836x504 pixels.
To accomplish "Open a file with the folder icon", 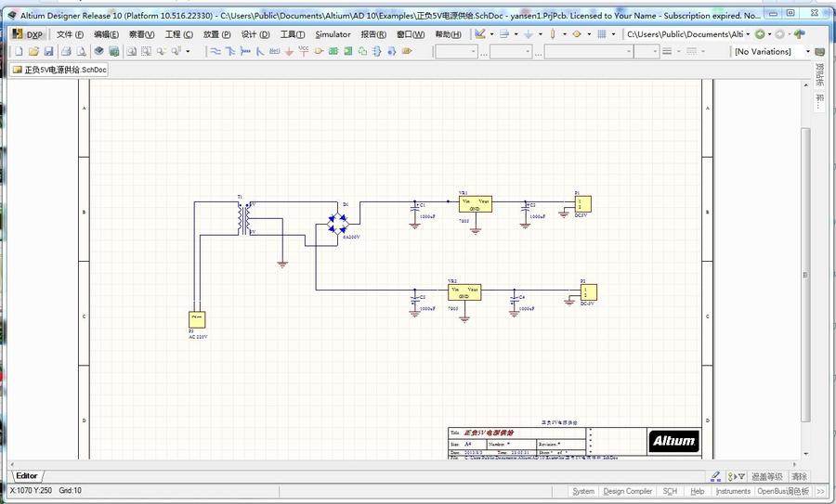I will (x=33, y=52).
